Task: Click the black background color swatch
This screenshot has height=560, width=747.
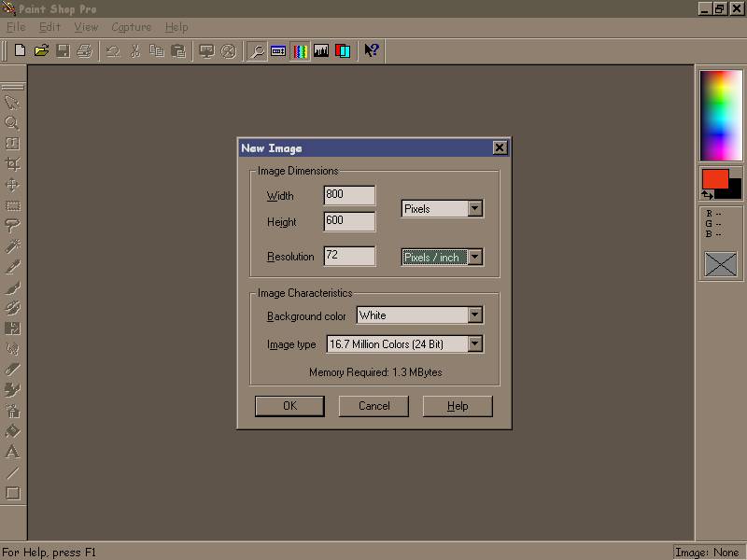Action: tap(734, 189)
